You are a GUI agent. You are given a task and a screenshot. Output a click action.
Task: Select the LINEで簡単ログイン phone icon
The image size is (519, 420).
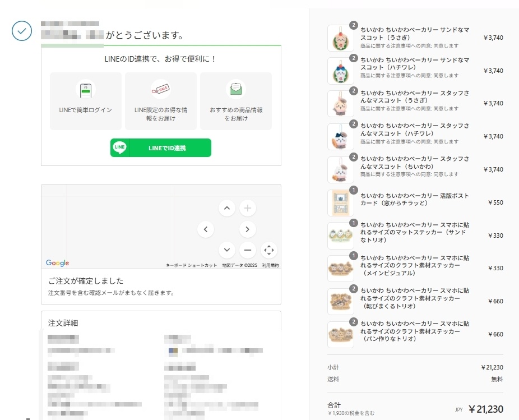pyautogui.click(x=86, y=89)
